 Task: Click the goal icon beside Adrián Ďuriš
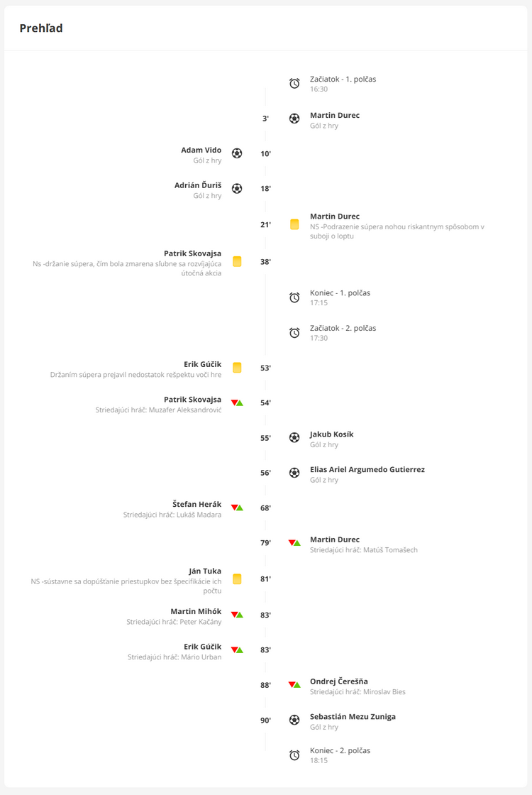coord(237,189)
